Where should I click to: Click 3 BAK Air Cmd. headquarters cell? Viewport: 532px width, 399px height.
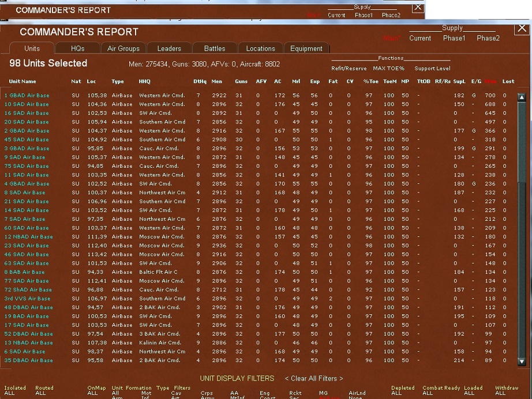(x=159, y=334)
